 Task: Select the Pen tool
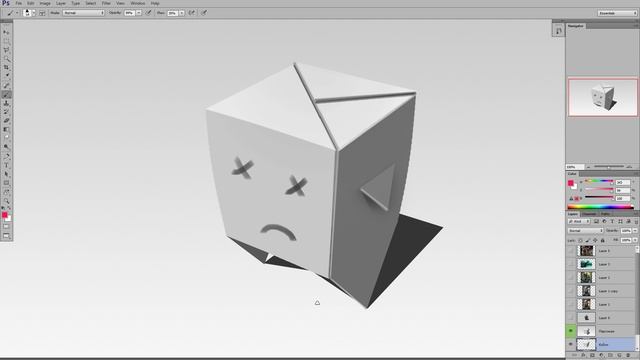6,156
